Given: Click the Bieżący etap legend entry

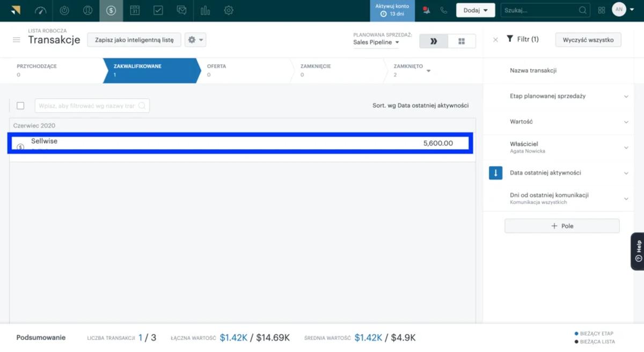Looking at the screenshot, I should point(594,333).
